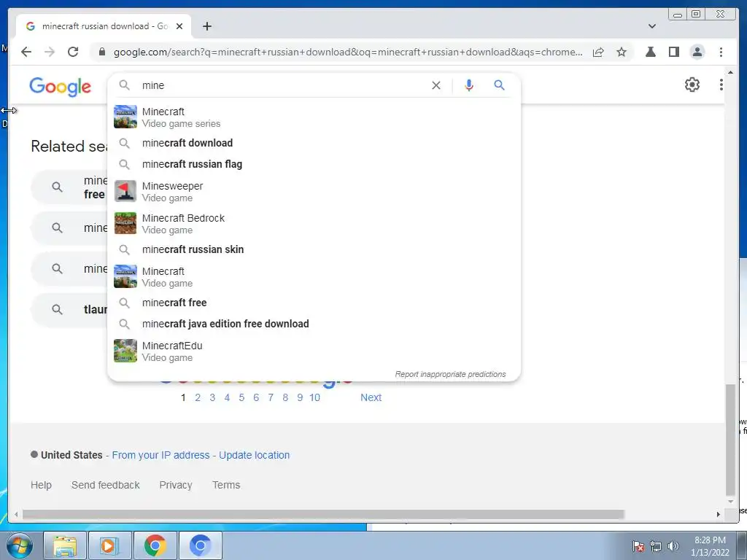Choose Minecraft Bedrock suggestion
The image size is (747, 560).
(314, 223)
